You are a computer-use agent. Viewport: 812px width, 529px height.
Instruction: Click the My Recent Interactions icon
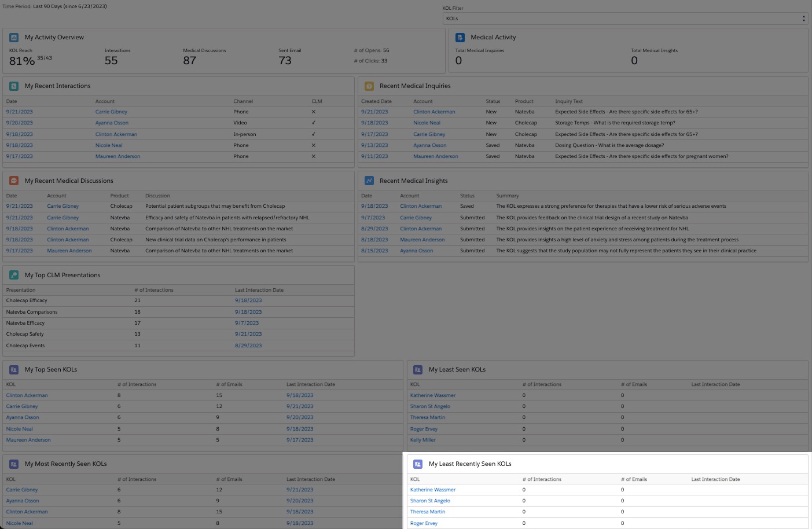pos(14,86)
